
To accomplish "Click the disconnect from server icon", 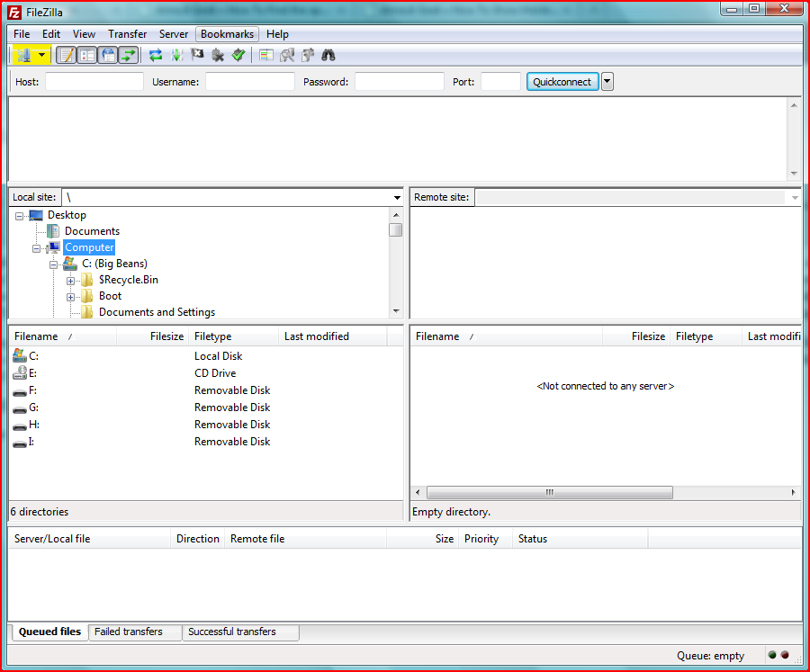I will coord(218,55).
